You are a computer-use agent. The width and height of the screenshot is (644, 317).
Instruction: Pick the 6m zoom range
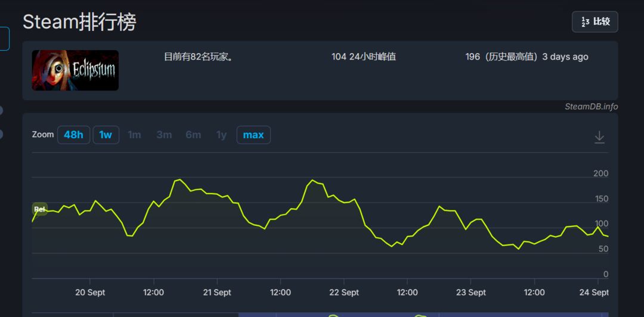[x=193, y=135]
